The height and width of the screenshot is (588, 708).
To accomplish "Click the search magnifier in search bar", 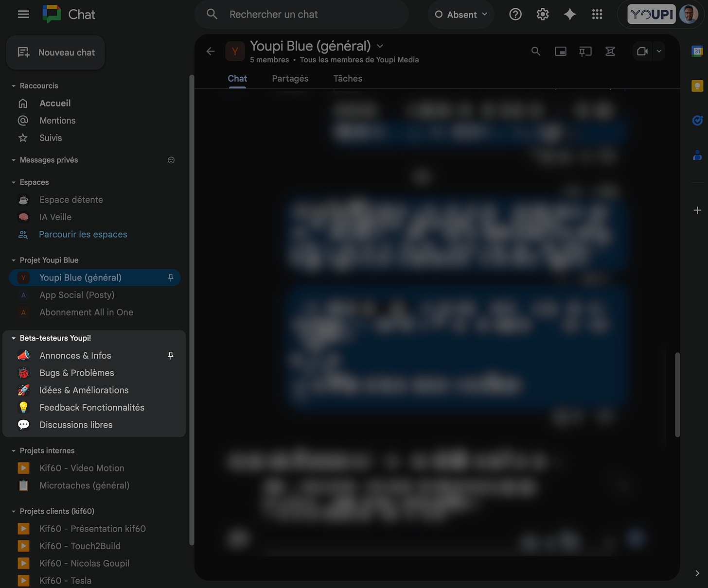I will tap(212, 14).
